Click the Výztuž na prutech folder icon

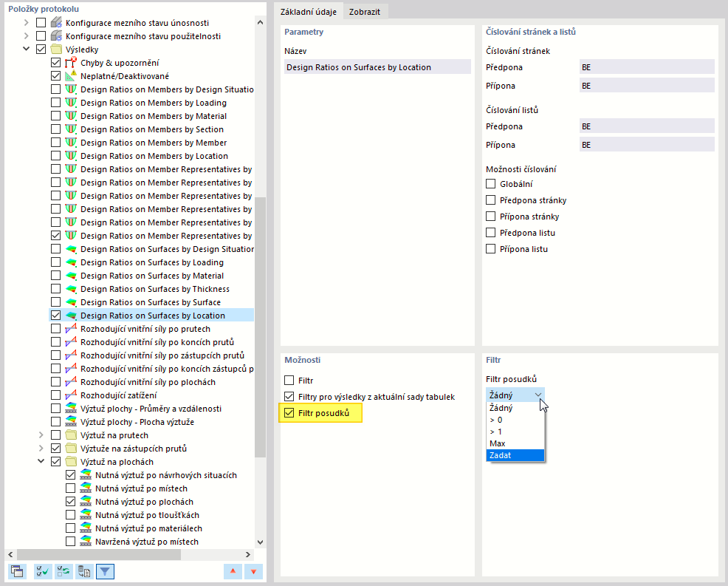71,435
